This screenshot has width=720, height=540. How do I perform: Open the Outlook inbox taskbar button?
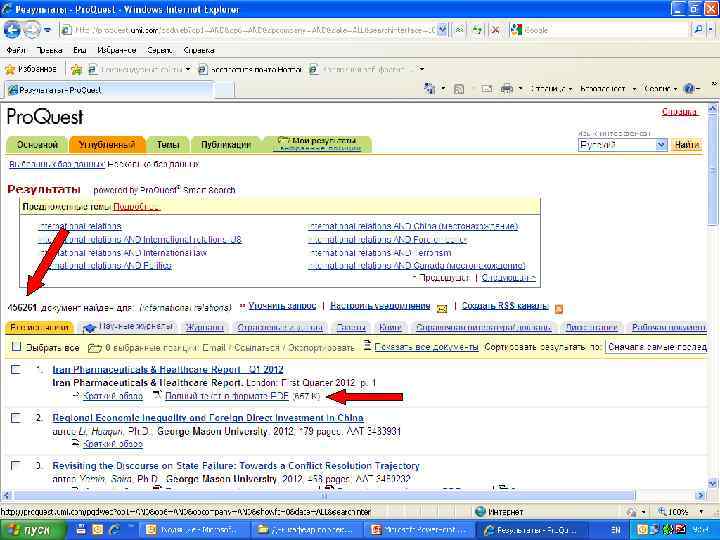194,530
